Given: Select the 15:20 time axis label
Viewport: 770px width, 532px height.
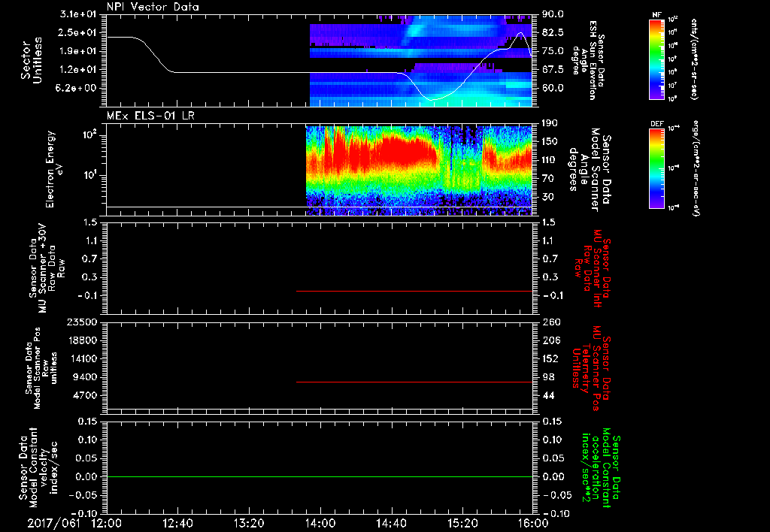Looking at the screenshot, I should [462, 523].
